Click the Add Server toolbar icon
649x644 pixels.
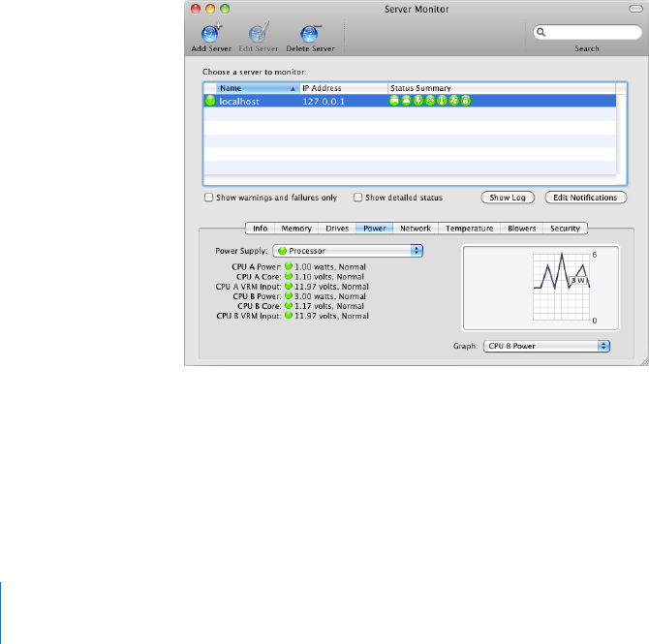point(211,33)
